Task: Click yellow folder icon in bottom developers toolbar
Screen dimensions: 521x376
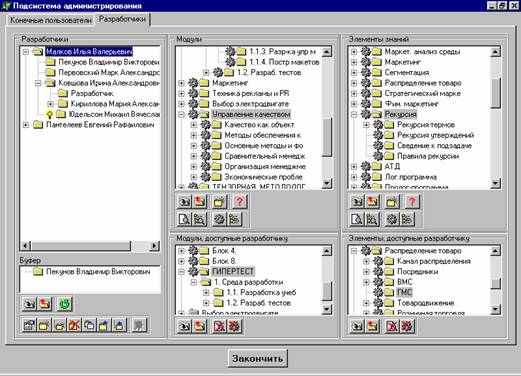Action: (x=44, y=325)
